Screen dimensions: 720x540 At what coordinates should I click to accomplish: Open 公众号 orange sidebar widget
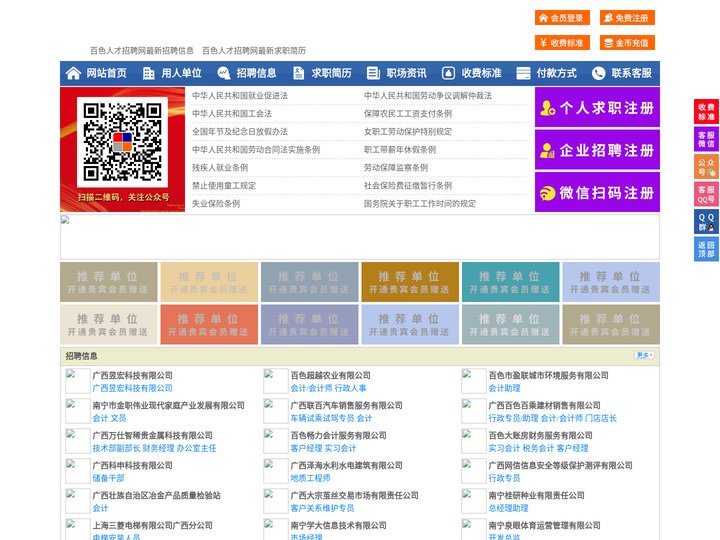click(x=706, y=167)
